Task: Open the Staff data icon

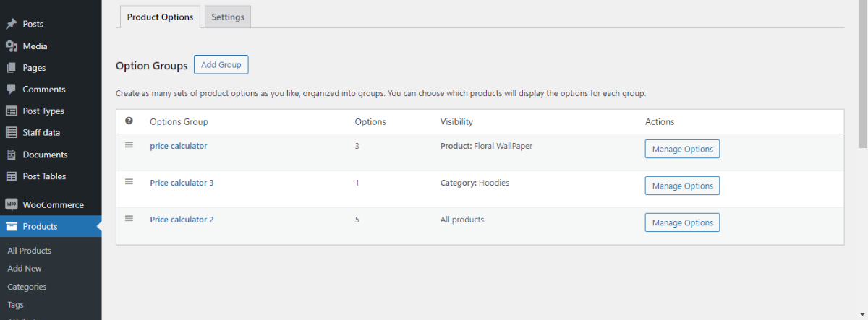Action: pos(11,132)
